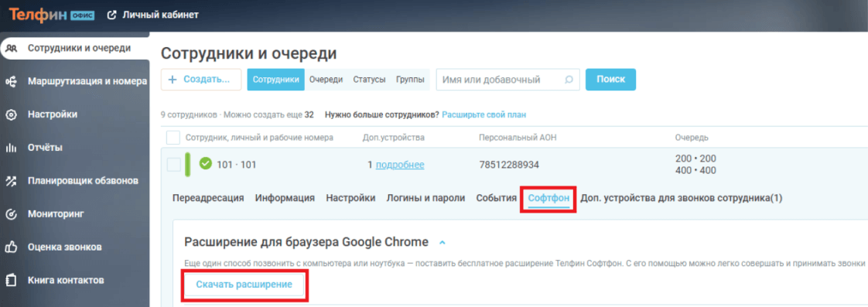The width and height of the screenshot is (868, 307).
Task: Click the Книга контактов icon
Action: pos(11,280)
